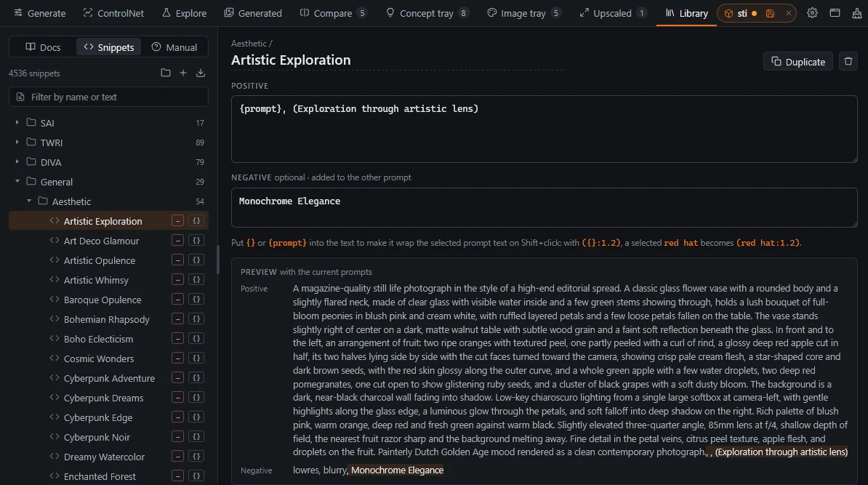Screen dimensions: 868x485
Task: Click into the Negative prompt text area
Action: [x=544, y=208]
